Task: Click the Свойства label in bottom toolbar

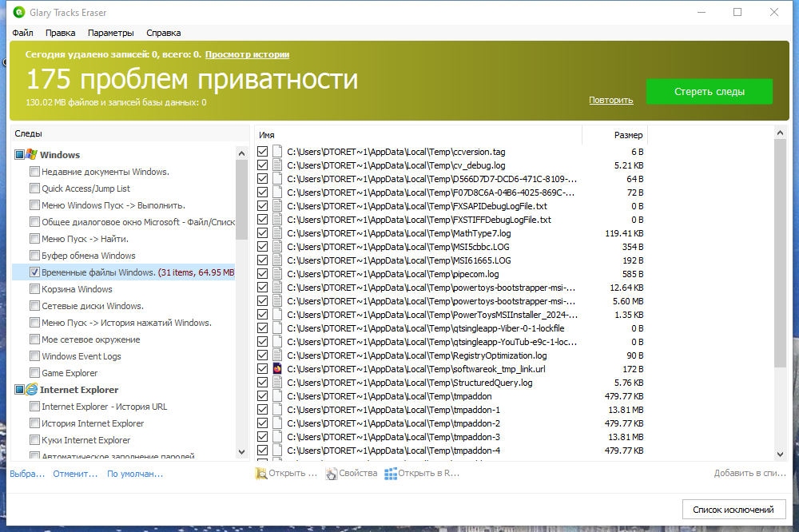Action: tap(358, 473)
